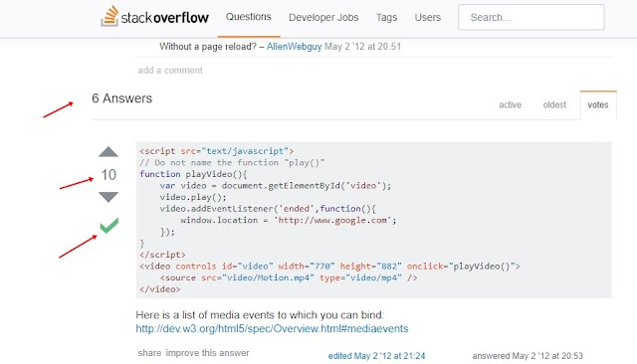
Task: Open AlienWebguy's user profile link
Action: coord(295,47)
